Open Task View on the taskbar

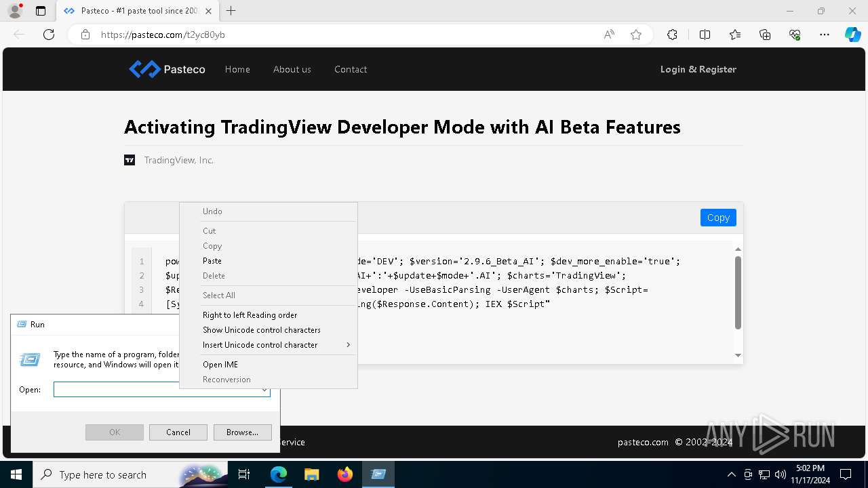244,474
